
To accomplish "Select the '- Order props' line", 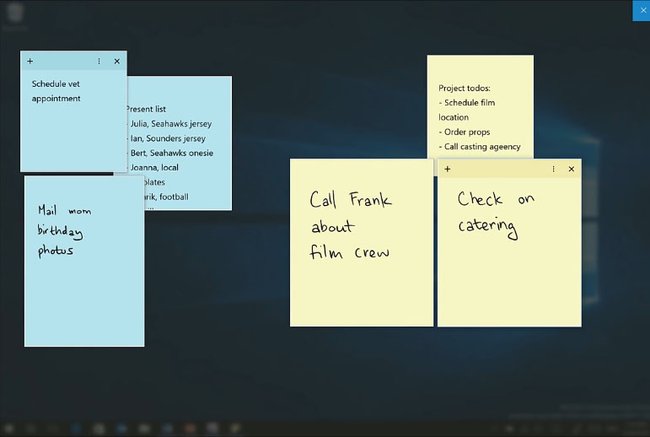I will 464,132.
